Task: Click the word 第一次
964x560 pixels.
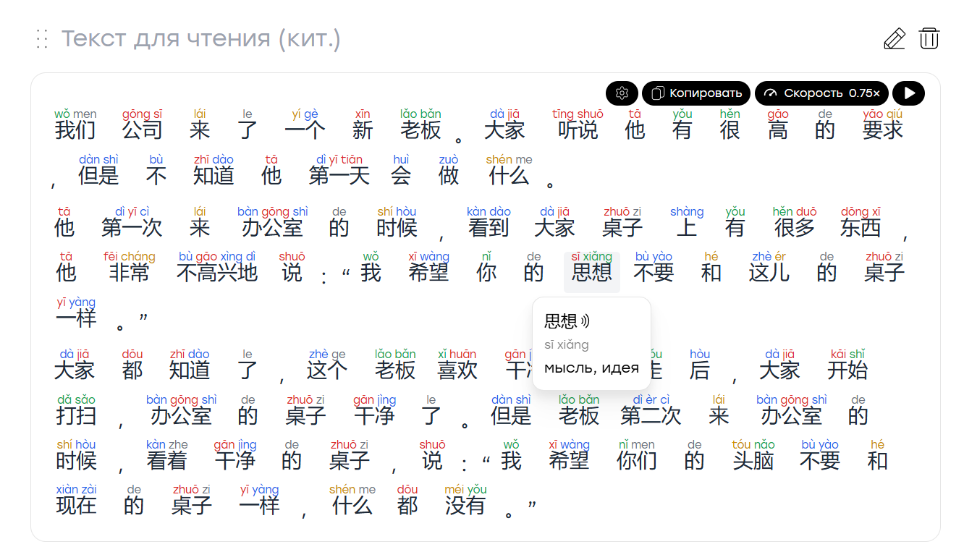Action: [x=132, y=228]
